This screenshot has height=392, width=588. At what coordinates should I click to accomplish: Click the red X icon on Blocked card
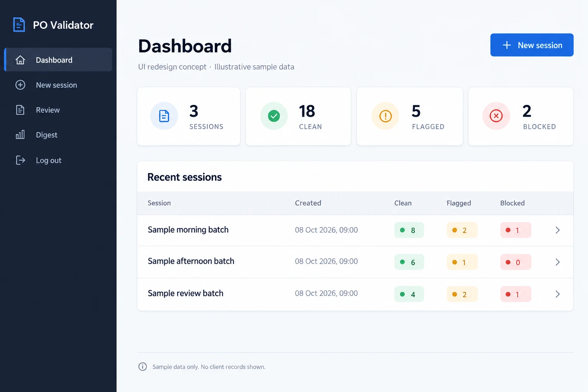pyautogui.click(x=496, y=116)
